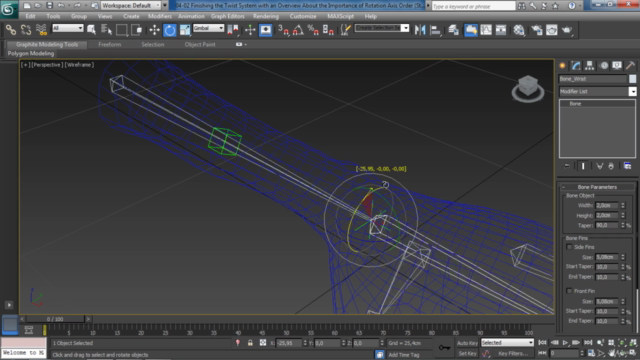Click the Render Production teapot icon

click(x=567, y=30)
